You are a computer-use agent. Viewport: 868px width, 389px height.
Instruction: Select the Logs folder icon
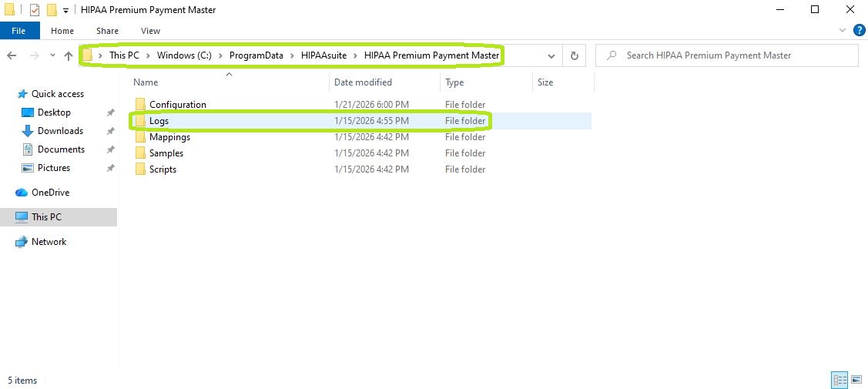(140, 121)
